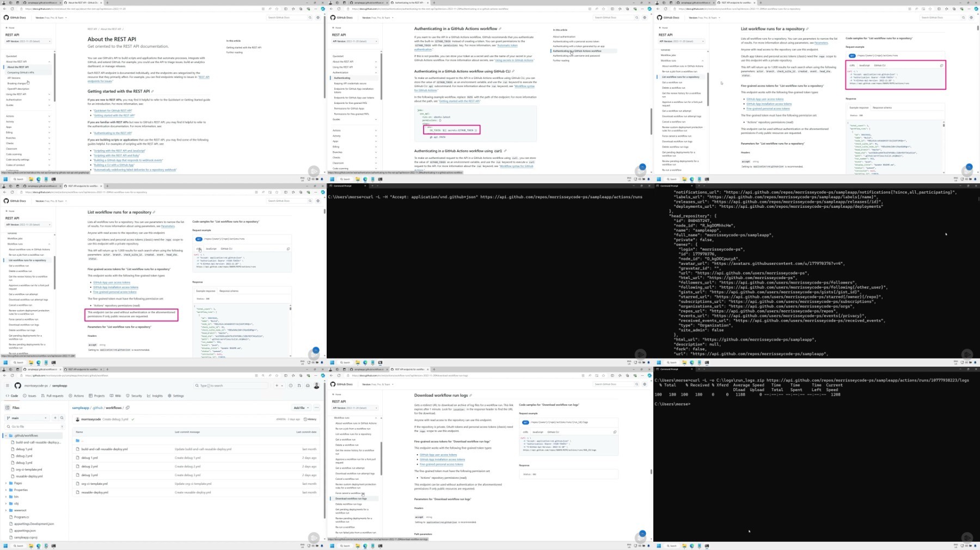Open debug 1.yml in the file table
980x550 pixels.
click(90, 458)
